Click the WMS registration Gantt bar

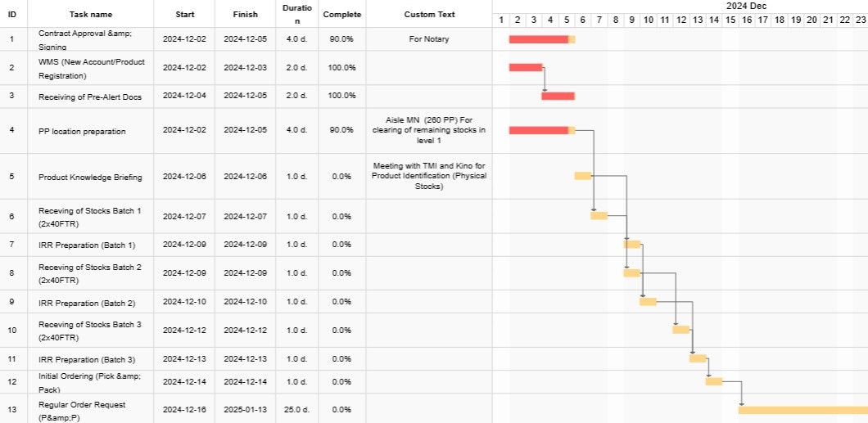click(x=525, y=67)
